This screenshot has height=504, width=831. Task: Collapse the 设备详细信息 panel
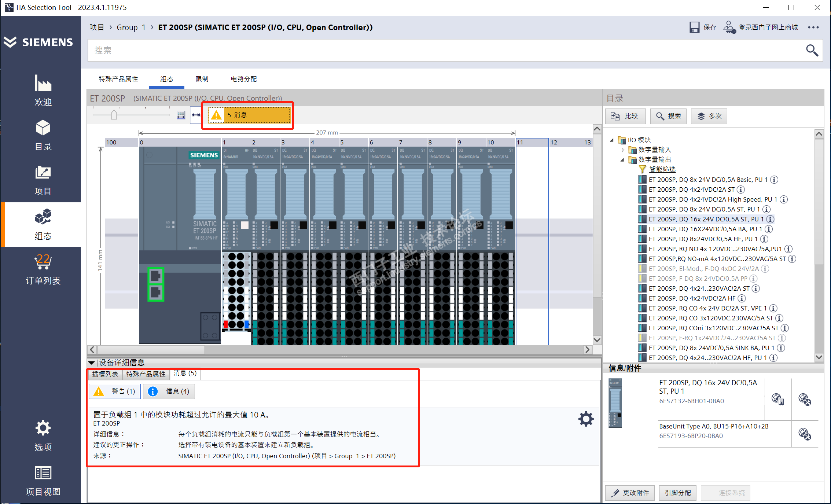point(92,363)
